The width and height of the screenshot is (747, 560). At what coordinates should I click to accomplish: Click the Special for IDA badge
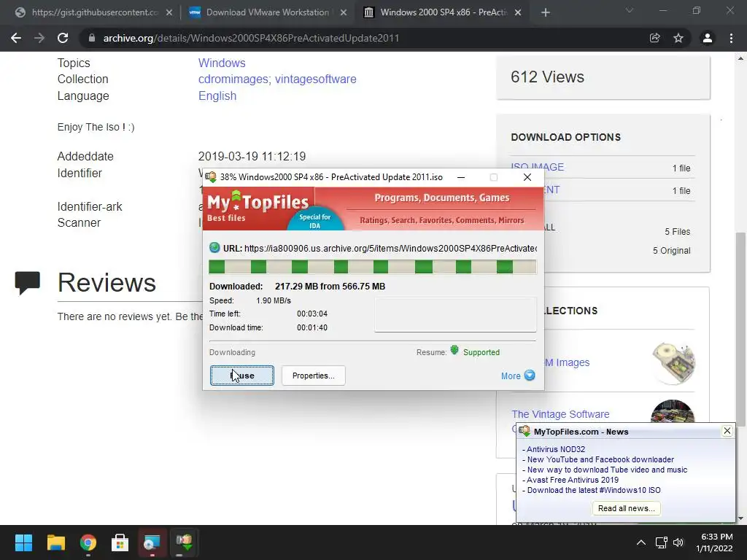click(x=315, y=221)
